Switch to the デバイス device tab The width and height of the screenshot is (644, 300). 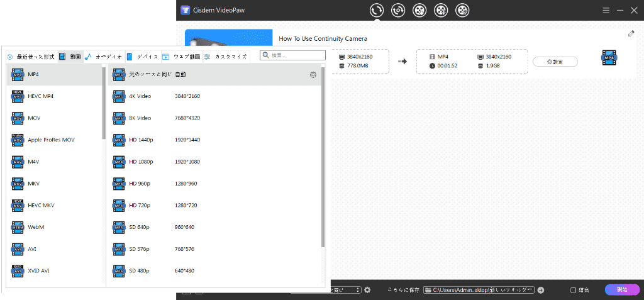tap(142, 57)
